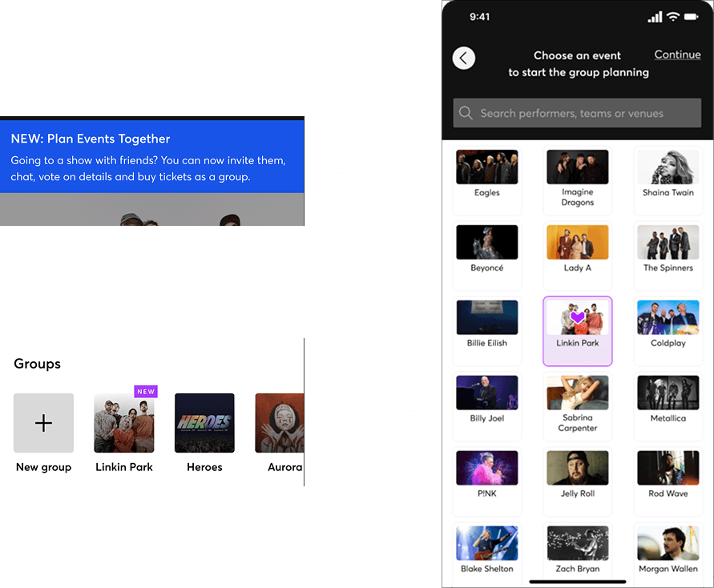Choose the Jelly Roll card
The height and width of the screenshot is (588, 714).
pyautogui.click(x=578, y=481)
